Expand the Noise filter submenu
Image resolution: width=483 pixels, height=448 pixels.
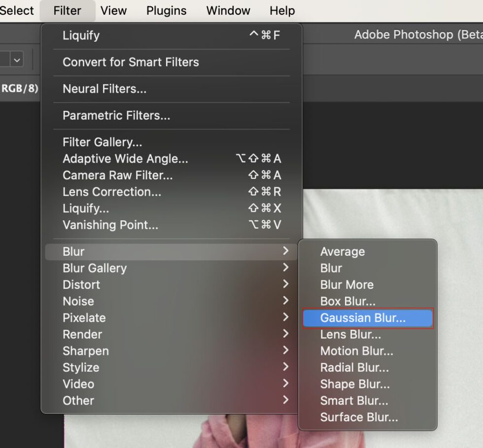(x=78, y=301)
